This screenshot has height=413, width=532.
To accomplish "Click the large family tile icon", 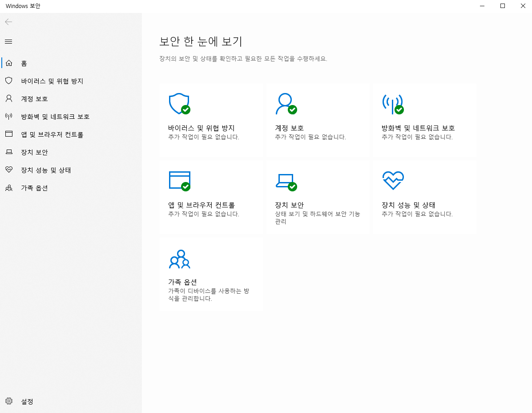I will (x=179, y=259).
